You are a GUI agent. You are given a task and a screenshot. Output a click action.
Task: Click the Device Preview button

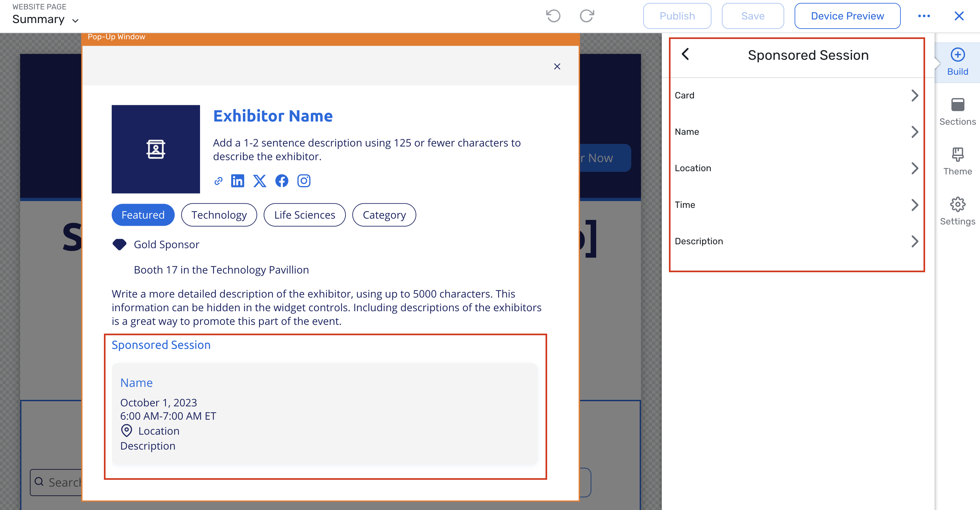point(847,16)
